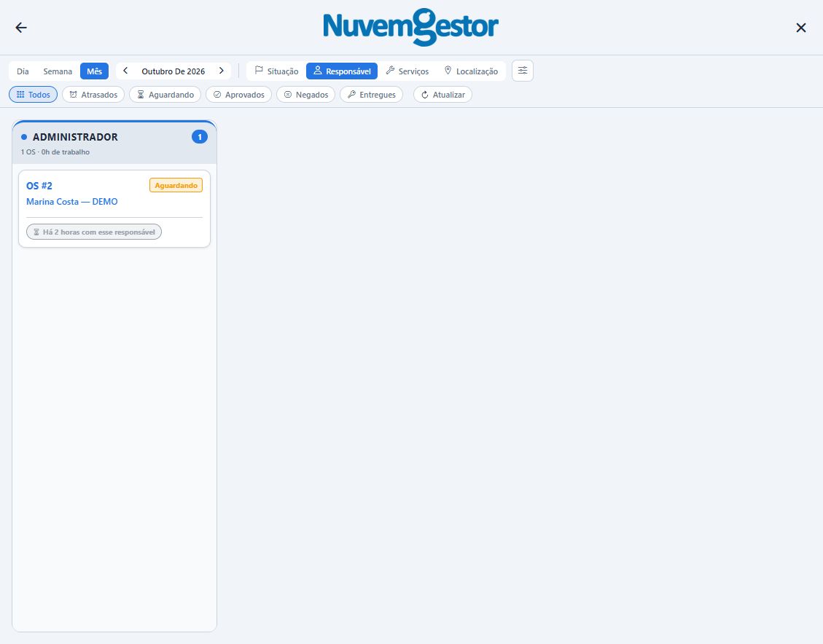823x644 pixels.
Task: Filter by Aguardando chip
Action: click(x=165, y=95)
